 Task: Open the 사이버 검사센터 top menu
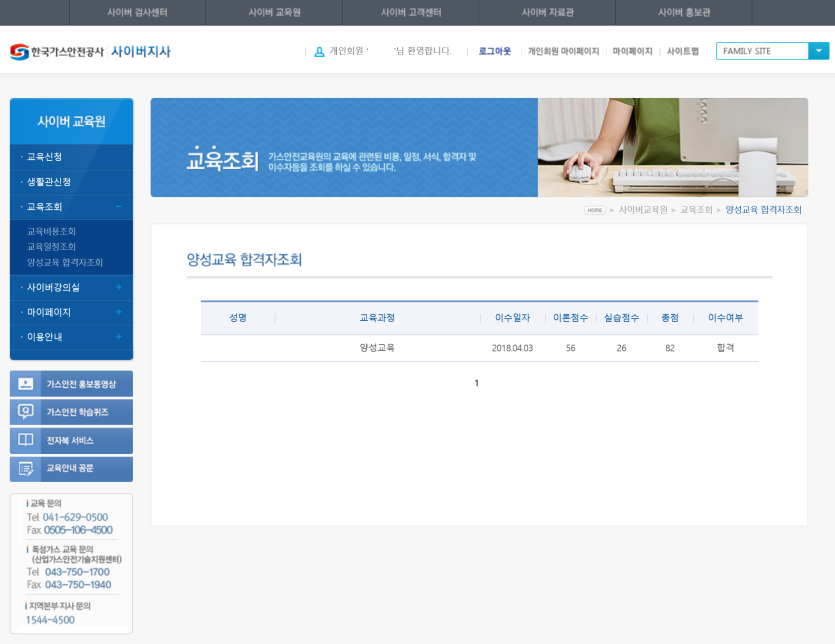137,12
